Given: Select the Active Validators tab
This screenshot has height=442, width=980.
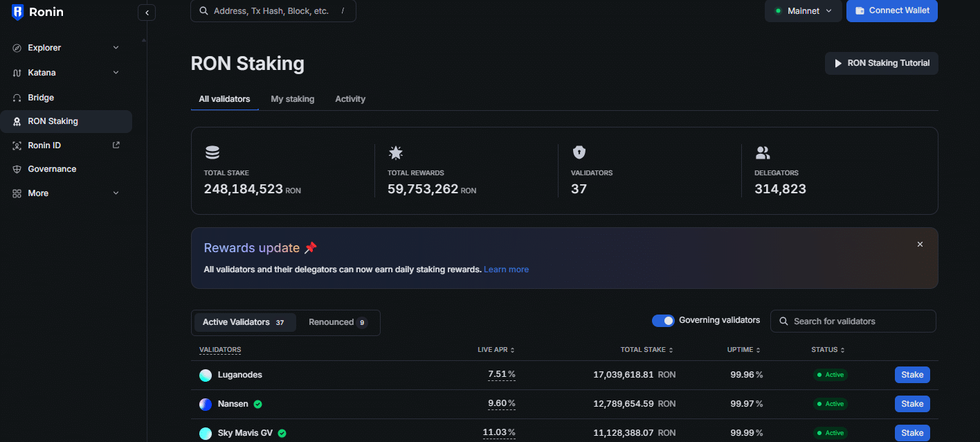Looking at the screenshot, I should click(x=244, y=322).
